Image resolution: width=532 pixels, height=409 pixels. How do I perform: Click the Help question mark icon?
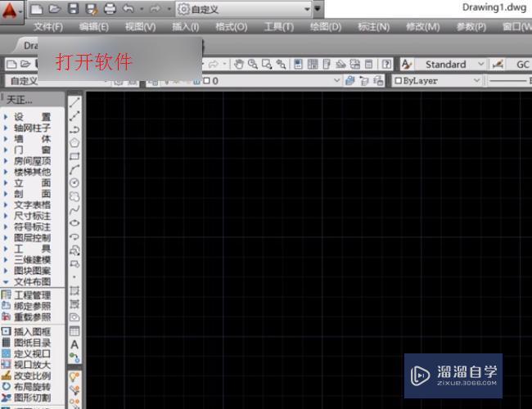point(386,64)
